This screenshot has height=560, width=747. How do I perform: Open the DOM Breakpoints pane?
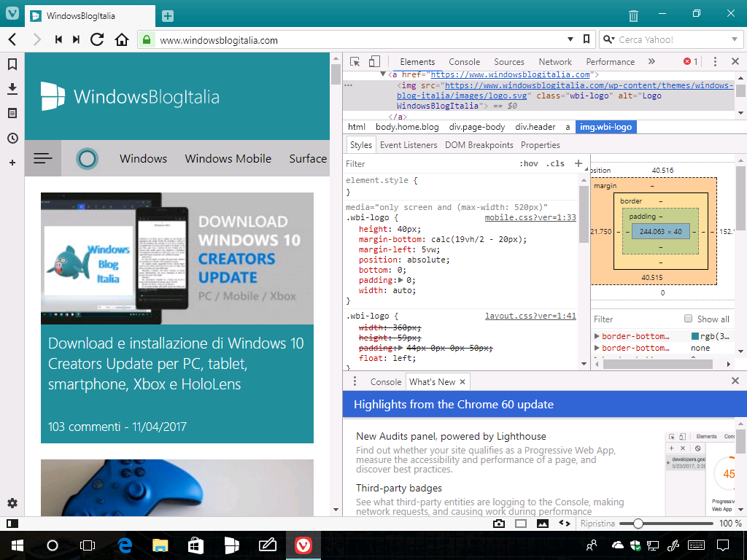tap(479, 145)
